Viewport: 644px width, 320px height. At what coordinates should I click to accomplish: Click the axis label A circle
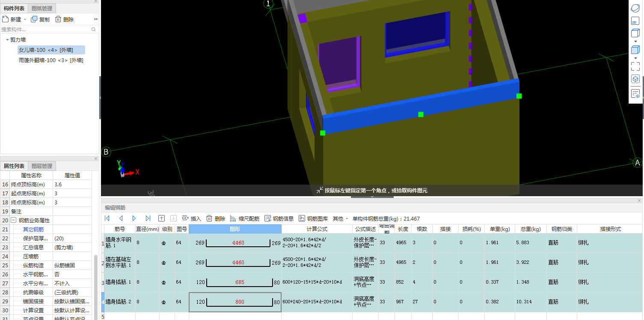tap(638, 163)
